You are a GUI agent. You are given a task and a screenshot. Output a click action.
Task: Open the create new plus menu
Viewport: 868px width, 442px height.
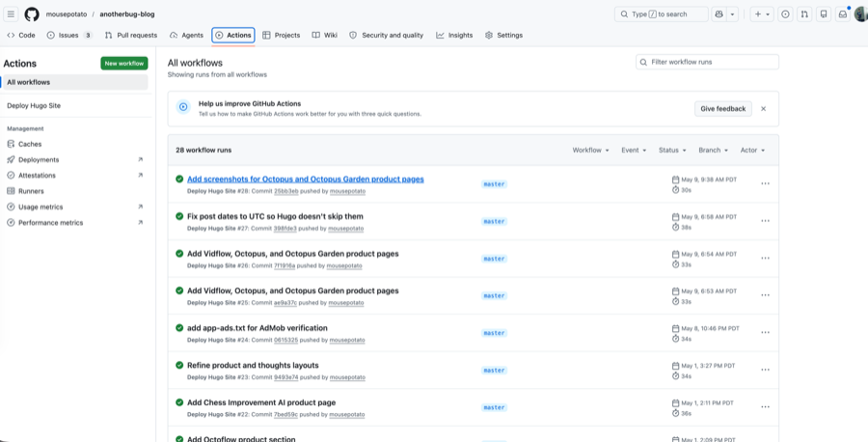(762, 14)
